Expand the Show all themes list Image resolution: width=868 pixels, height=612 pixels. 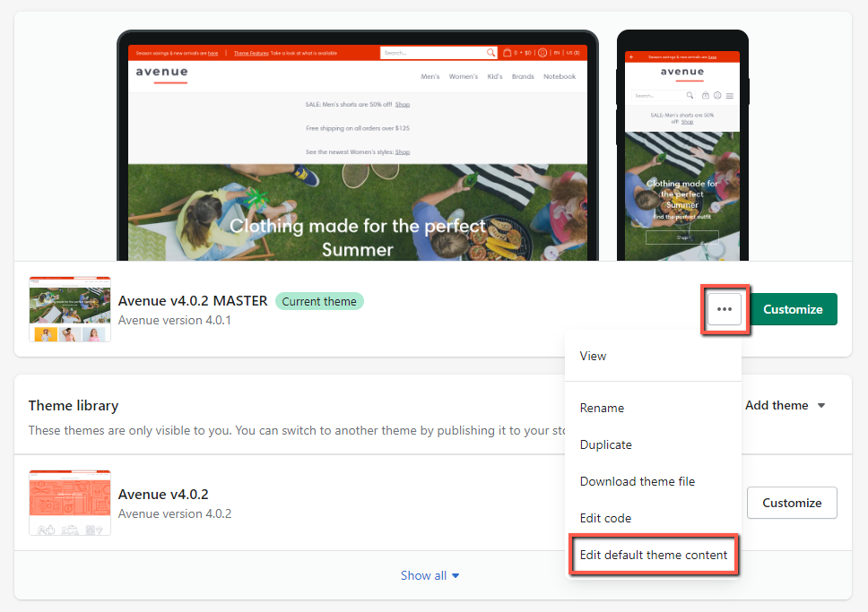(430, 575)
